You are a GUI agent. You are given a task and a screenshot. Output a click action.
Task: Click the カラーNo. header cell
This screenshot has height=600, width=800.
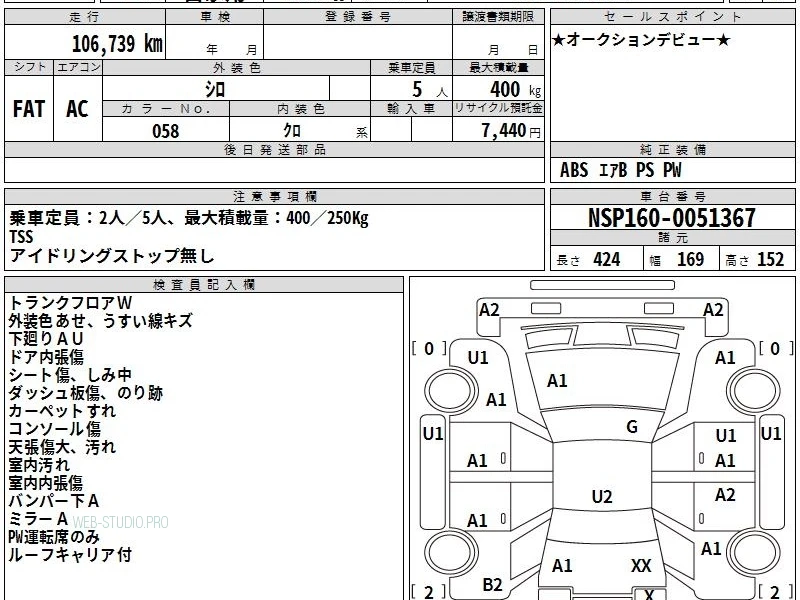coord(166,109)
